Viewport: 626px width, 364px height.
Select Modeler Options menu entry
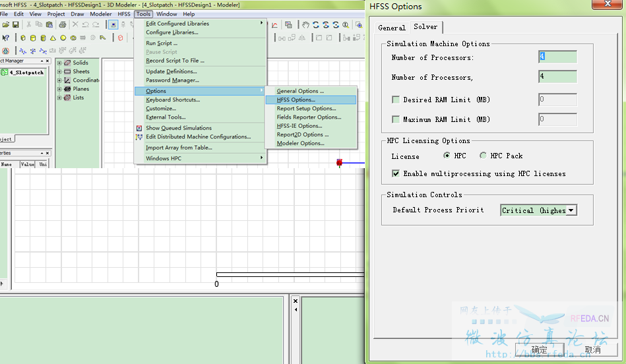pyautogui.click(x=311, y=143)
